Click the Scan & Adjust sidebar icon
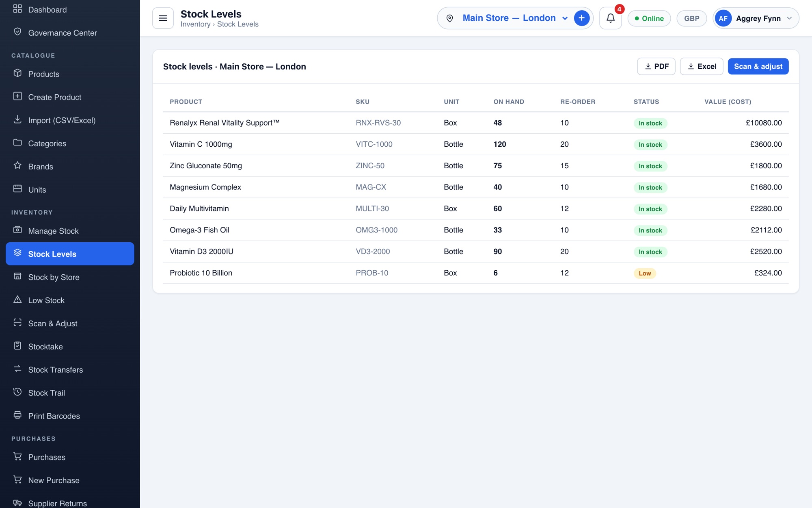The width and height of the screenshot is (812, 508). coord(17,323)
